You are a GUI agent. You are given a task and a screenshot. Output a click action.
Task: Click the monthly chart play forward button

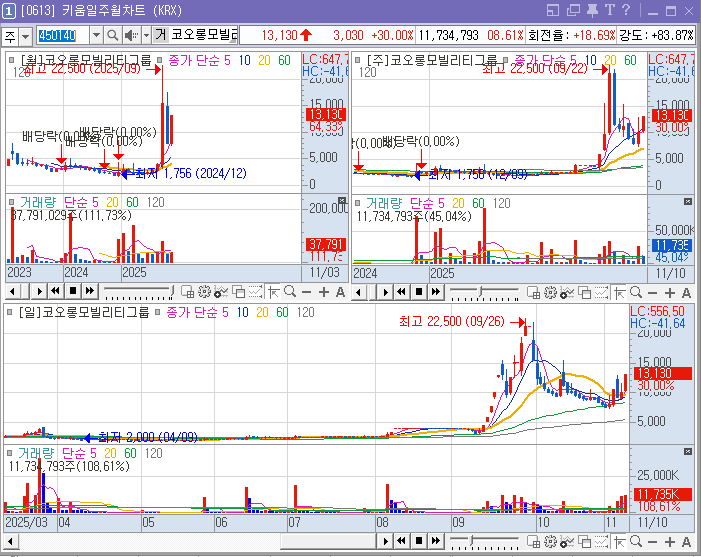[39, 292]
